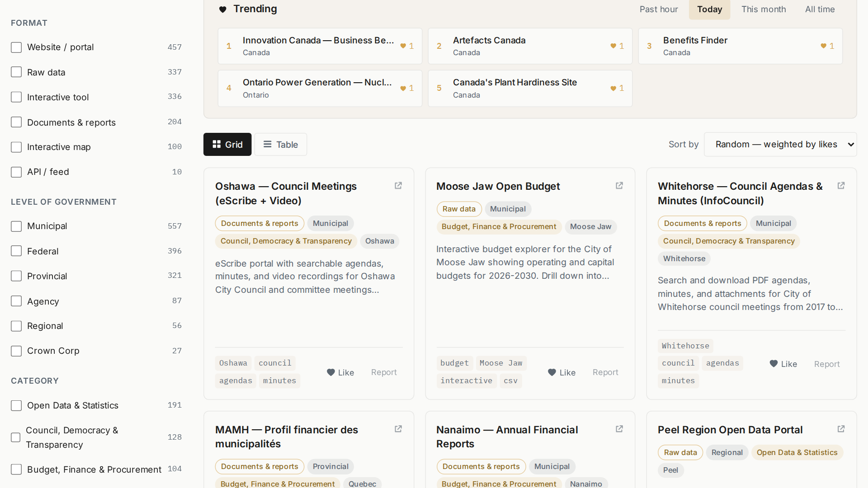Report the Moose Jaw Open Budget card
The height and width of the screenshot is (488, 868).
[605, 372]
